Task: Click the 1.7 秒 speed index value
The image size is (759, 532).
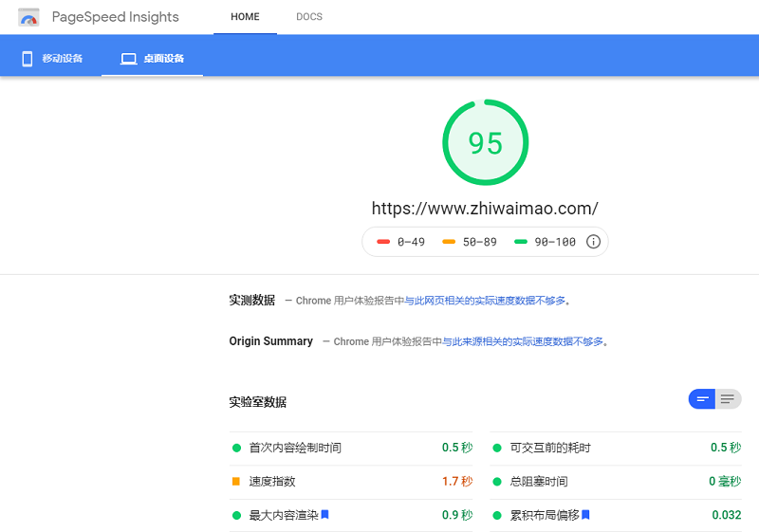Action: coord(457,481)
